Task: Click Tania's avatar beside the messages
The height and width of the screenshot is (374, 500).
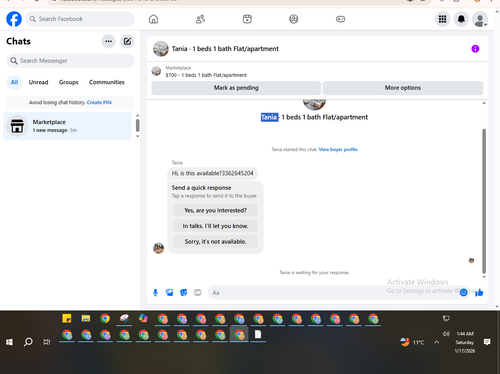Action: pyautogui.click(x=158, y=248)
